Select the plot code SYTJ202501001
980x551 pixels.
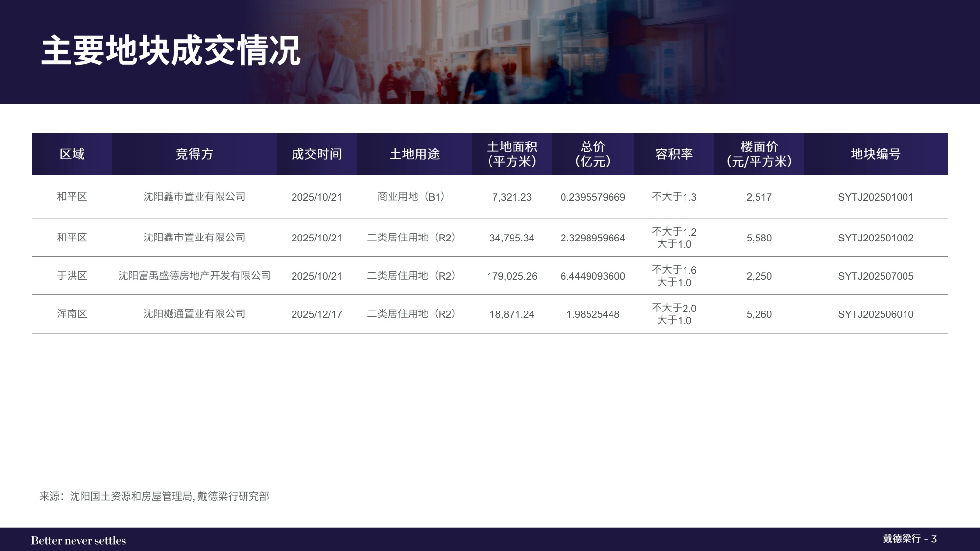[x=877, y=197]
